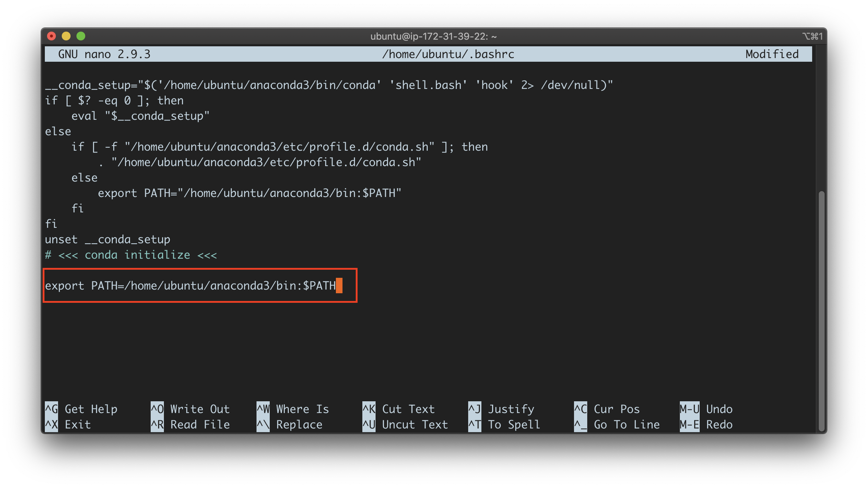The height and width of the screenshot is (488, 868).
Task: Place cursor on 'if [ $? -eq 0 ]; then' line
Action: click(x=114, y=100)
